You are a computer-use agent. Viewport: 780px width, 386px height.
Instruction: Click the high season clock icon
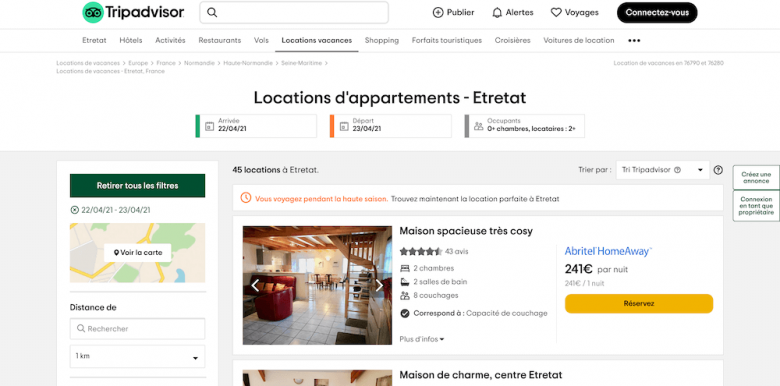[246, 198]
